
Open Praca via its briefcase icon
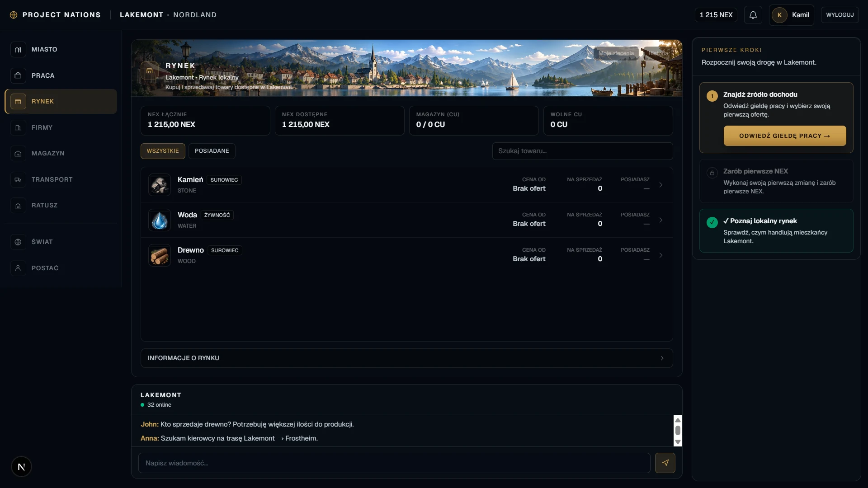18,75
